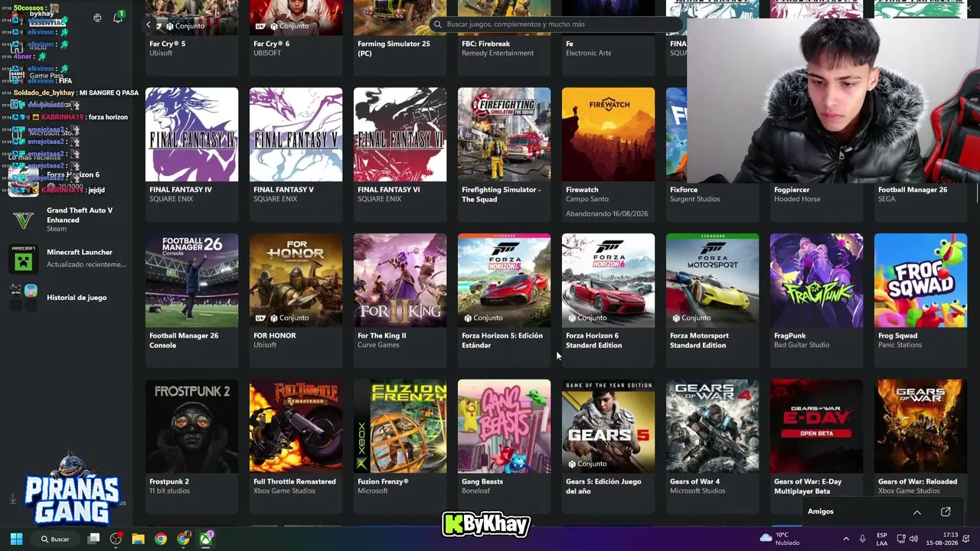
Task: Open the Firewatch game cover
Action: 608,135
